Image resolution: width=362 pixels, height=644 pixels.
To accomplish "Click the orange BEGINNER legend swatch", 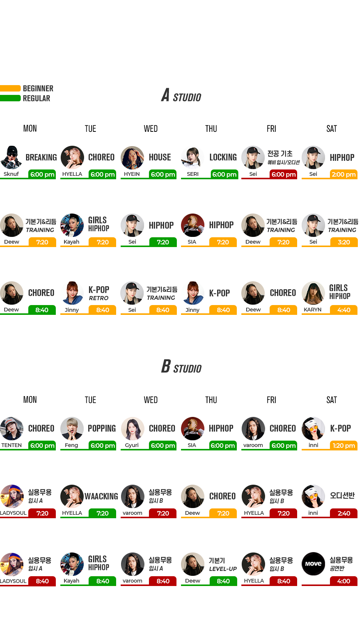I will pos(10,89).
